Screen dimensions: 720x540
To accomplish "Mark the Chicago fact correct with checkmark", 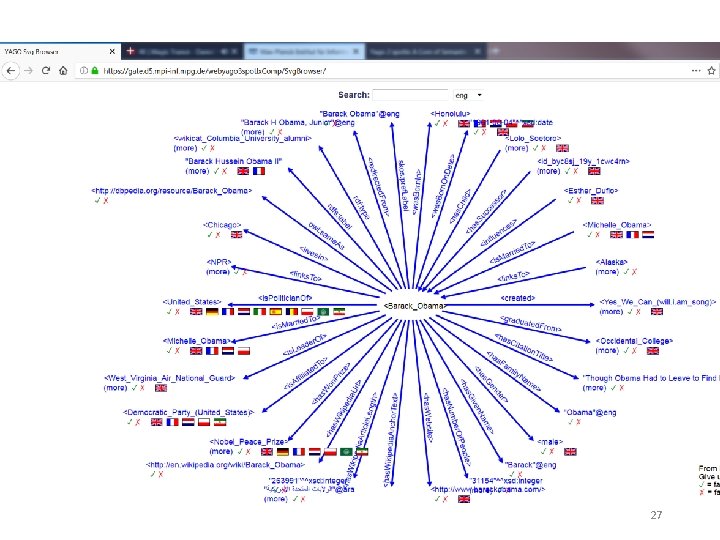I will (210, 235).
